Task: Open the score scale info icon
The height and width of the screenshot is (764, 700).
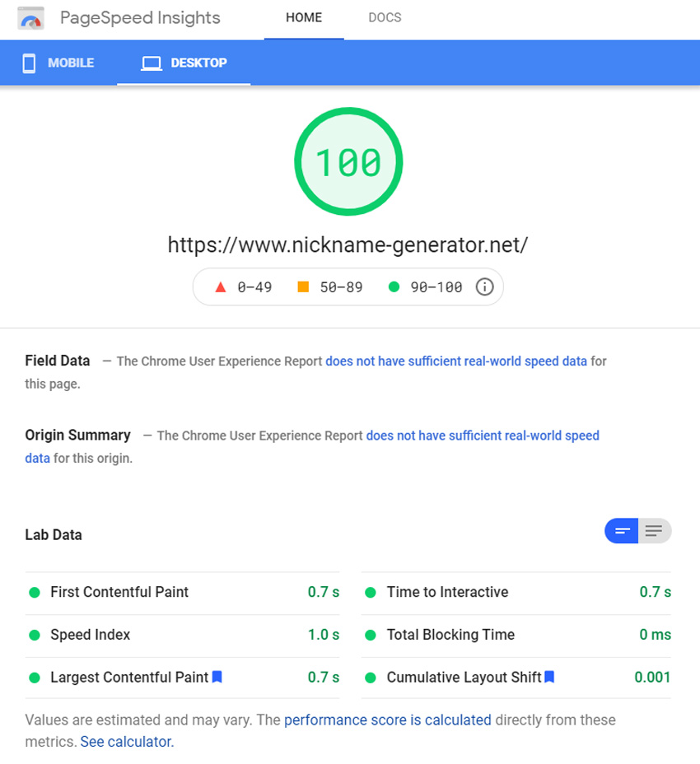Action: (484, 287)
